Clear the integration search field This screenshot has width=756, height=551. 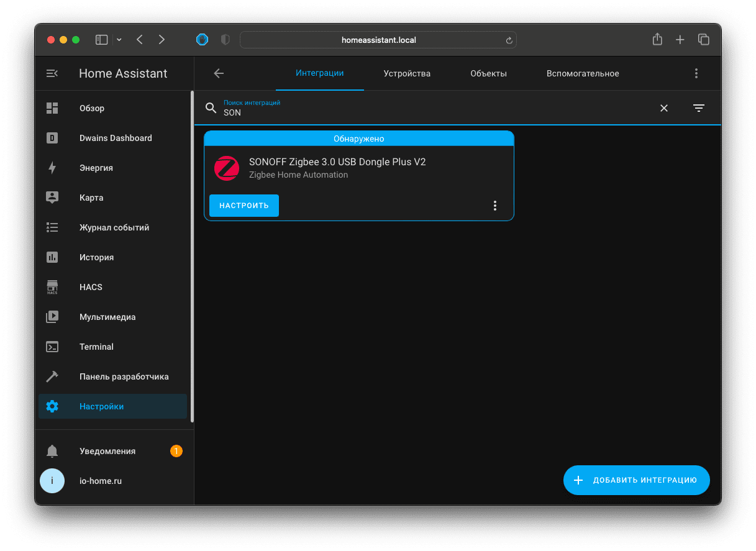click(664, 108)
